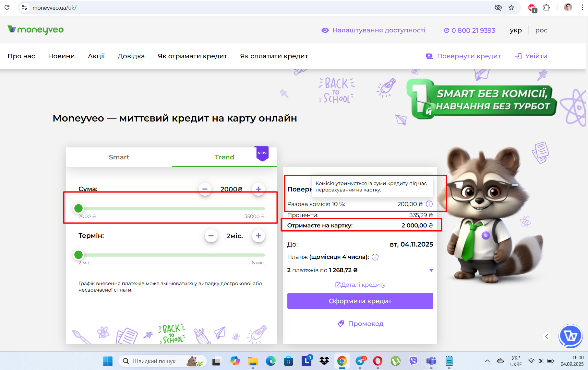Open Новини menu item
Screen dimensions: 588x370
tap(62, 56)
